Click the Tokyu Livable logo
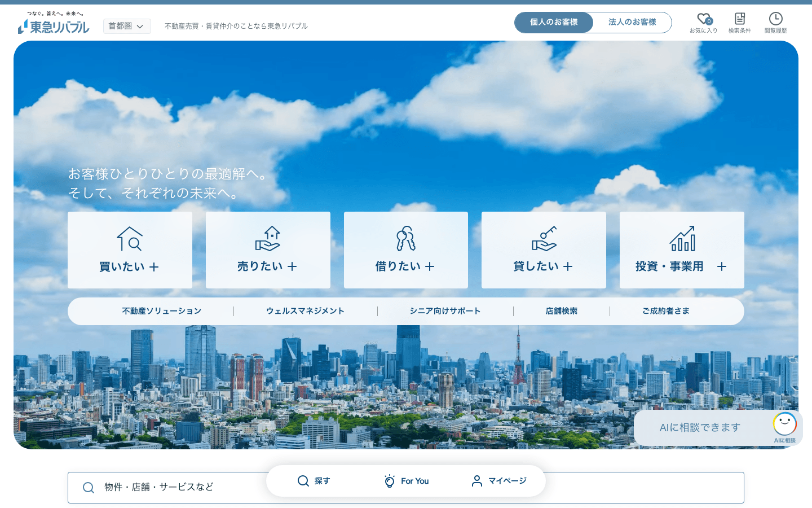812x508 pixels. (x=54, y=23)
